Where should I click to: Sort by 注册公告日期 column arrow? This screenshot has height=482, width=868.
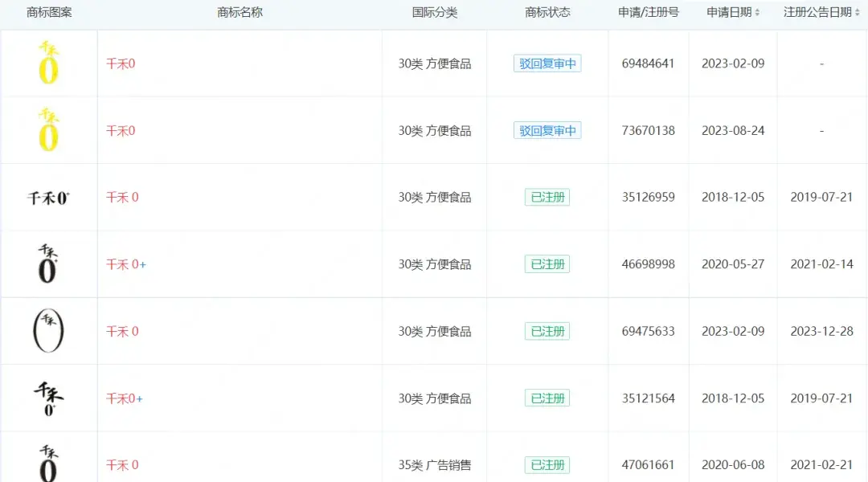(857, 12)
